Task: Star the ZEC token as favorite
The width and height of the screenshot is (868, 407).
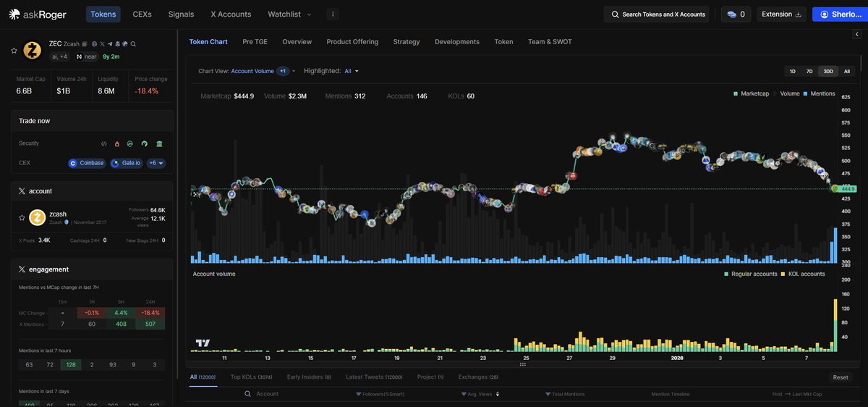Action: coord(14,50)
